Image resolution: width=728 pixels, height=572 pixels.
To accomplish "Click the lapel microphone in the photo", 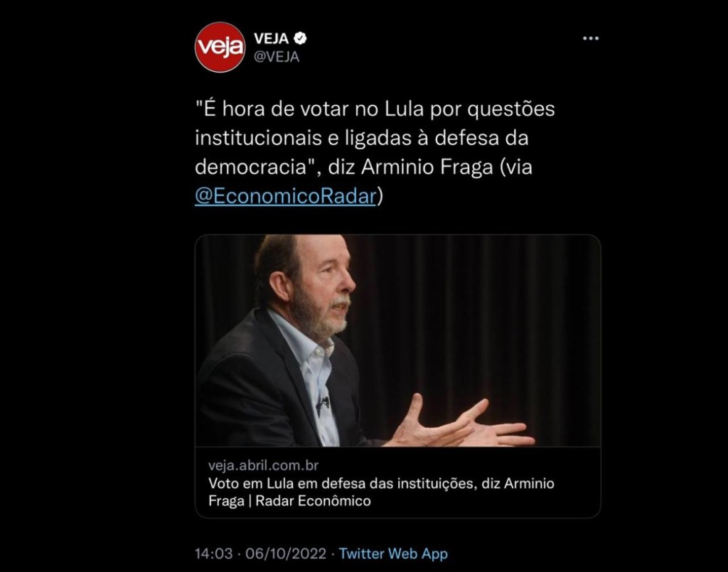I will point(322,403).
